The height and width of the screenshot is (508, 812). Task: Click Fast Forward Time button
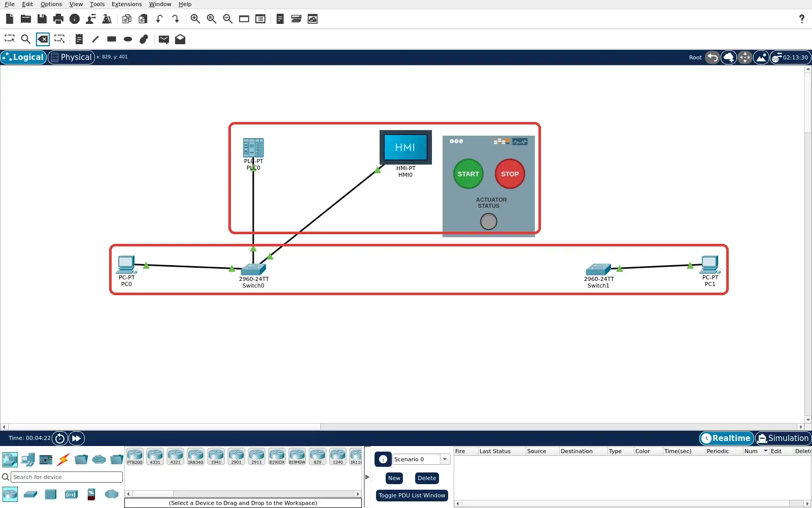click(x=77, y=438)
